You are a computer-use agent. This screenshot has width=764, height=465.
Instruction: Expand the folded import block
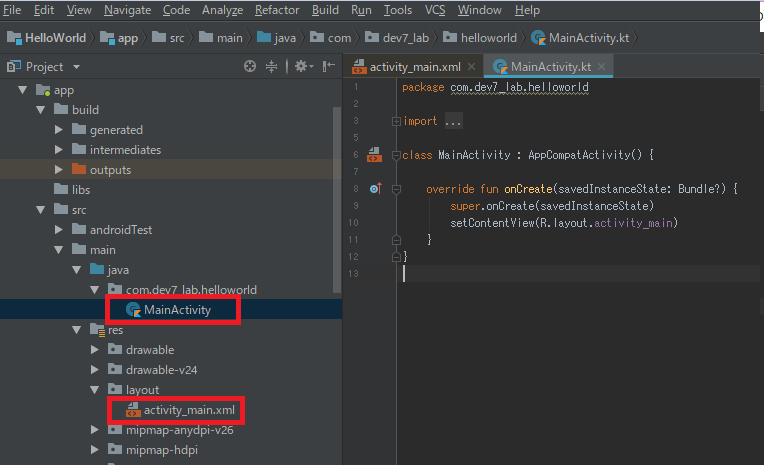click(x=396, y=121)
